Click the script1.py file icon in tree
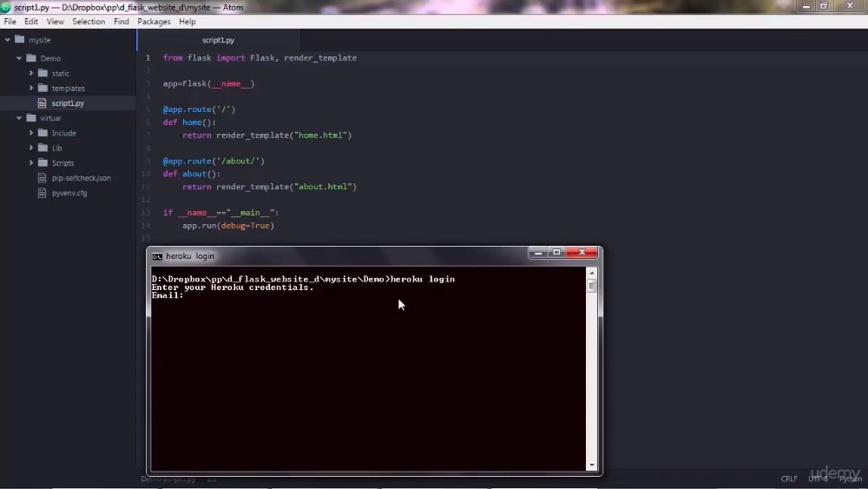Image resolution: width=868 pixels, height=489 pixels. pos(42,103)
